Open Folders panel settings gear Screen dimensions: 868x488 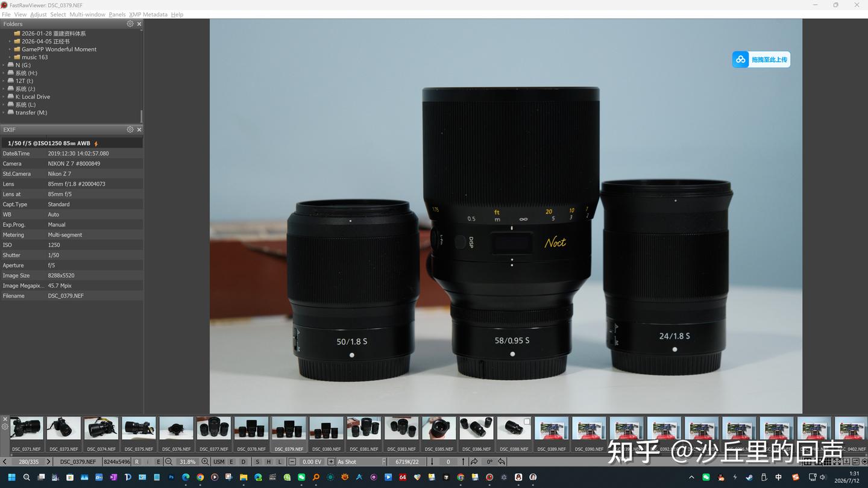click(130, 24)
